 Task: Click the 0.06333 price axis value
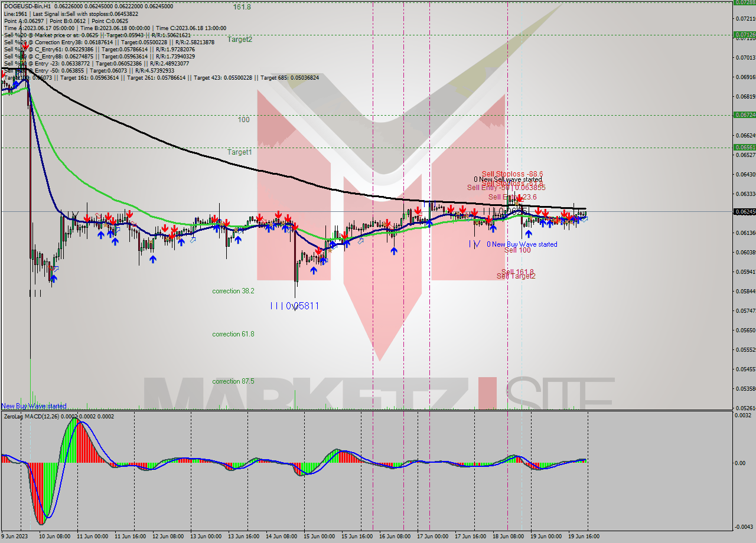tap(746, 194)
